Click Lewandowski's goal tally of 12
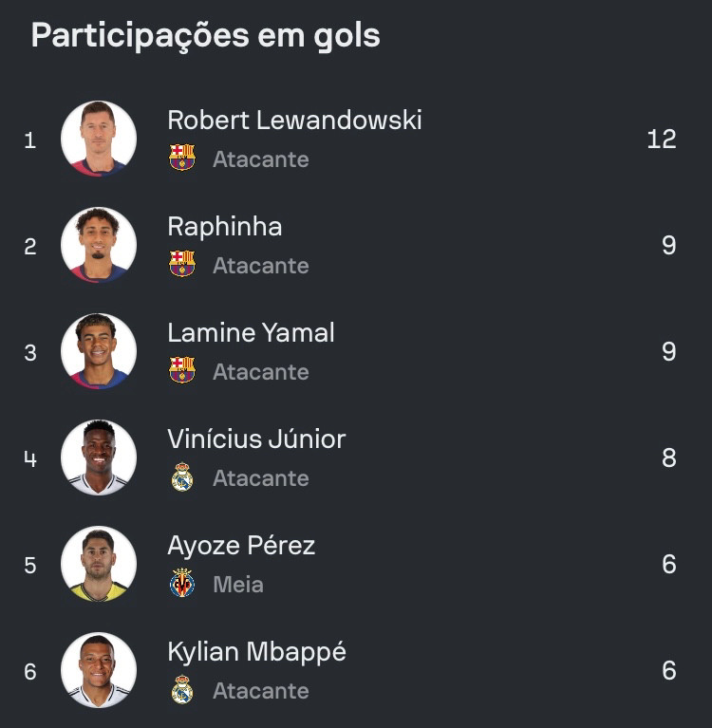Viewport: 712px width, 728px height. (662, 140)
